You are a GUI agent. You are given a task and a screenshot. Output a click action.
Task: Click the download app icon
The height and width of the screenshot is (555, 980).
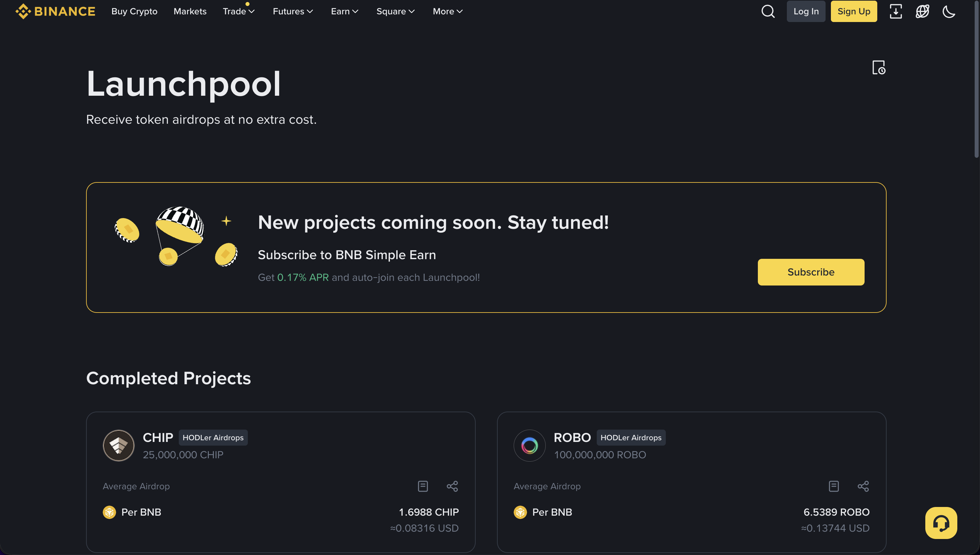[x=895, y=11]
